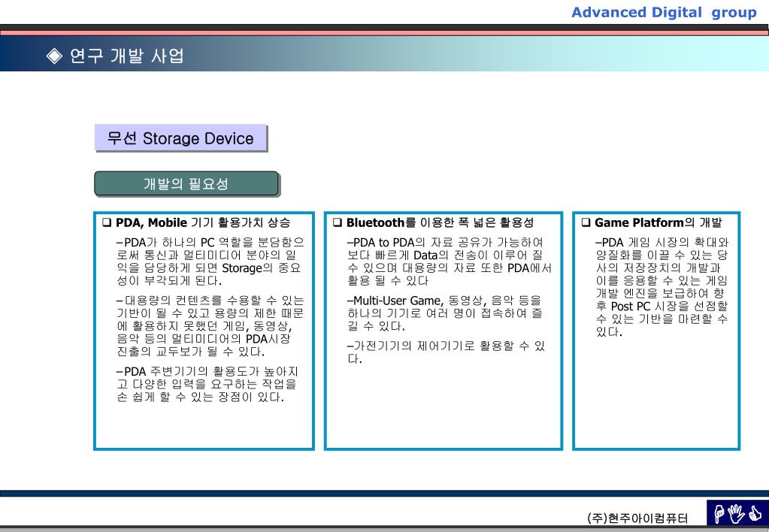Click paragraph starting 가전기기의 제어기기로
The height and width of the screenshot is (532, 769).
click(x=446, y=352)
